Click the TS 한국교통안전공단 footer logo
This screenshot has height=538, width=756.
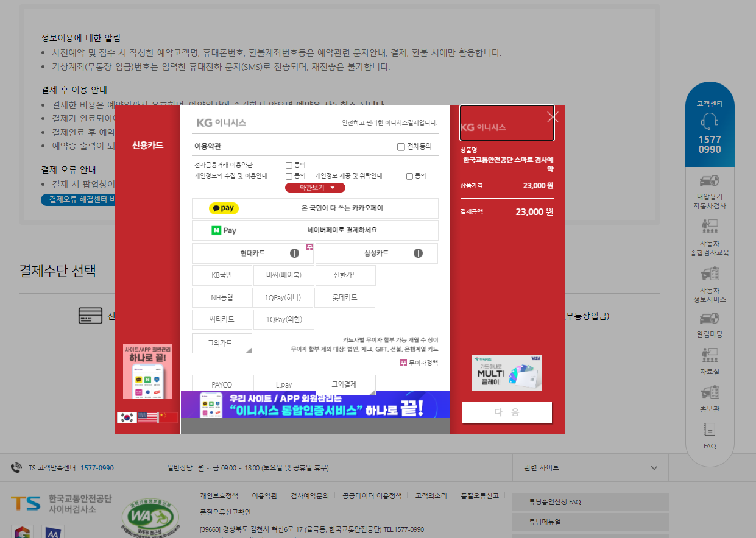coord(61,503)
